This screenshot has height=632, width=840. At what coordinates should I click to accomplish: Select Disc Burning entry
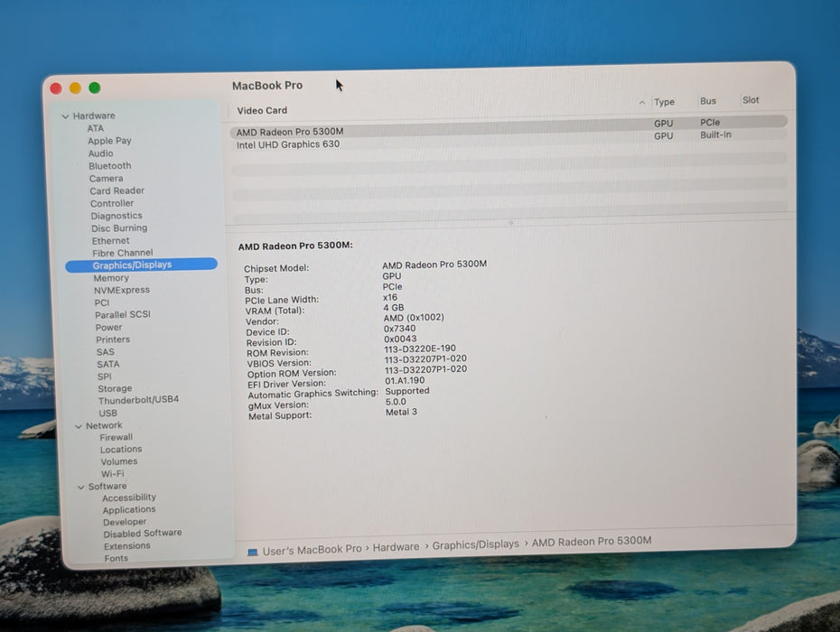[x=119, y=228]
